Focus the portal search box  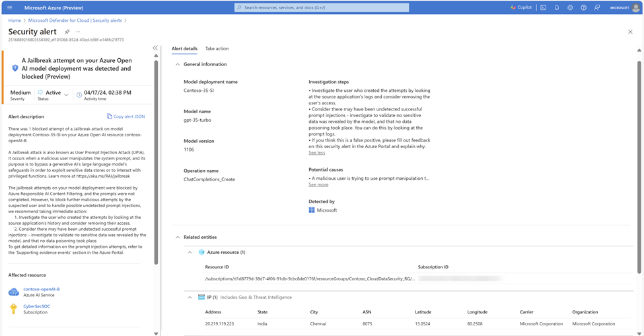point(322,7)
